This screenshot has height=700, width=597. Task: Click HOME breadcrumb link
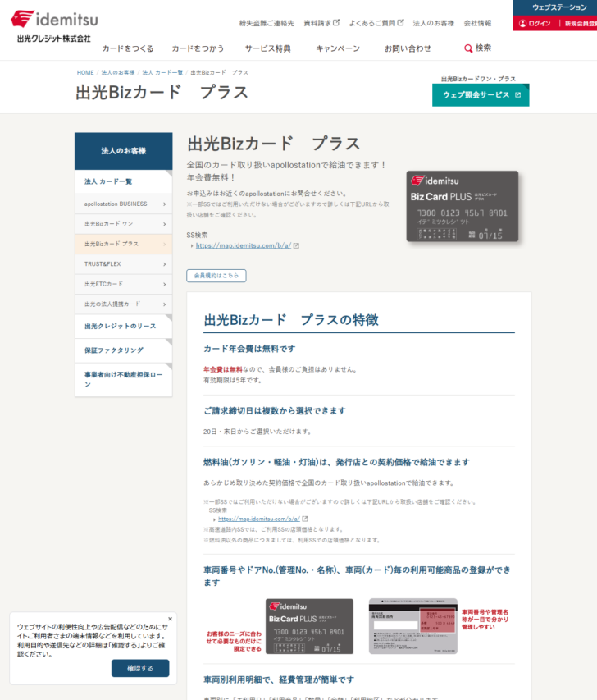85,72
